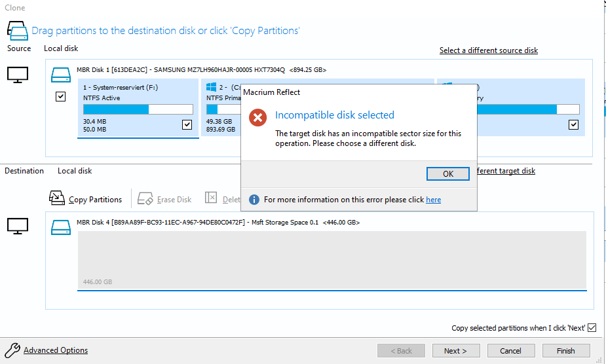Click the 'MBR Disk 1' Samsung disk title
606x364 pixels.
click(x=201, y=70)
